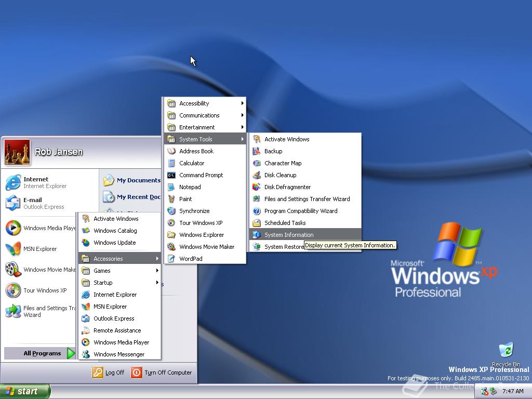This screenshot has height=399, width=532.
Task: Click the Windows Media Player pinned icon
Action: pyautogui.click(x=13, y=228)
